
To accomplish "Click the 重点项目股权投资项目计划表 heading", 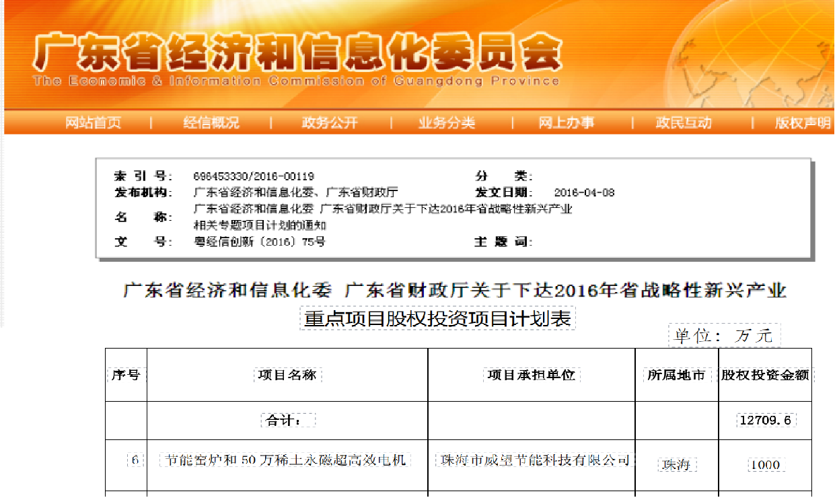I will click(437, 318).
